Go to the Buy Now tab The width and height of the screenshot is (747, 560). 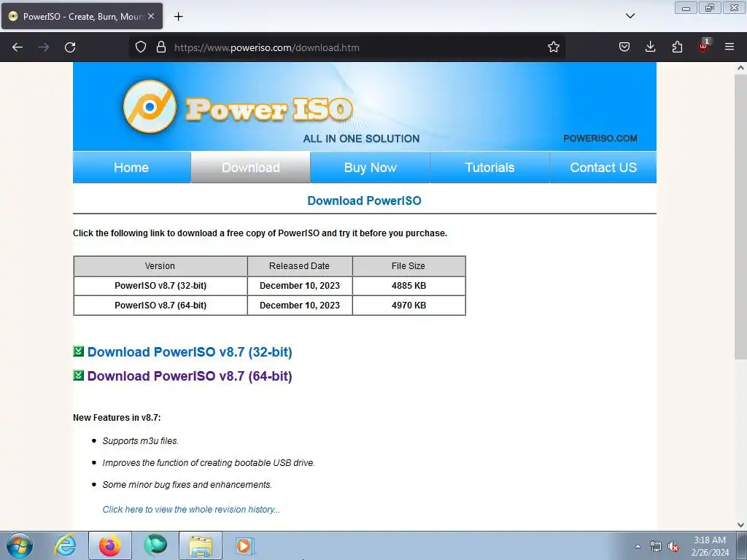pos(370,167)
